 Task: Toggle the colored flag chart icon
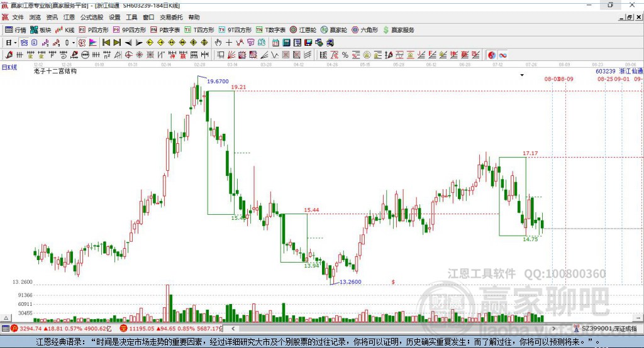click(x=93, y=43)
